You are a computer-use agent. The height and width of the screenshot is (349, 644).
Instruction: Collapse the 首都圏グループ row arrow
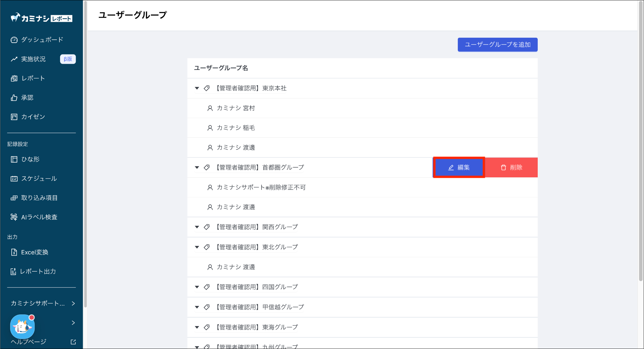pos(197,168)
